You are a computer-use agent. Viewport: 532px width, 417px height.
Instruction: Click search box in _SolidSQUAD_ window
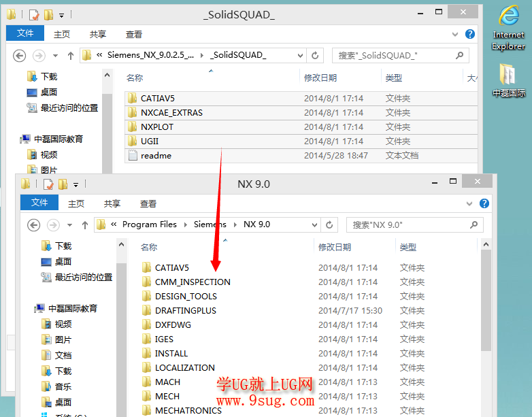pos(401,56)
